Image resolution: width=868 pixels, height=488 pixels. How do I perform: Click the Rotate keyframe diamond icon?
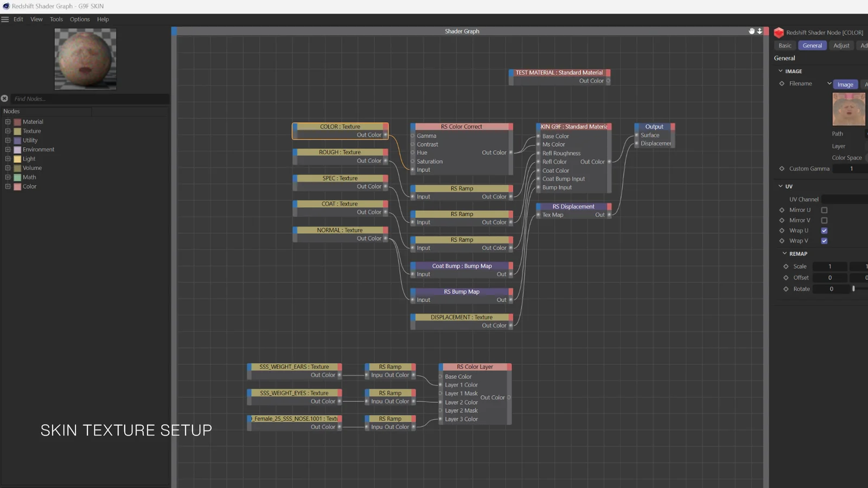tap(786, 289)
